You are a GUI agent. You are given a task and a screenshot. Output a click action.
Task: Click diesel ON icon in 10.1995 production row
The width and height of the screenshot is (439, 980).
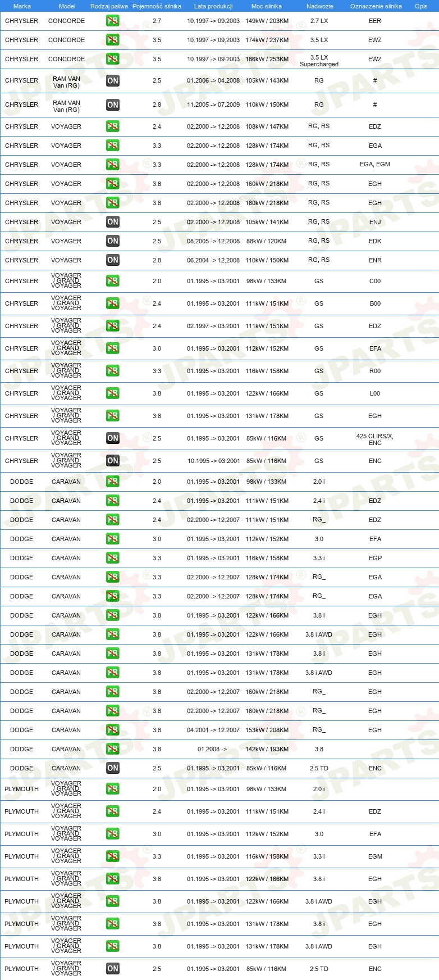(x=113, y=461)
